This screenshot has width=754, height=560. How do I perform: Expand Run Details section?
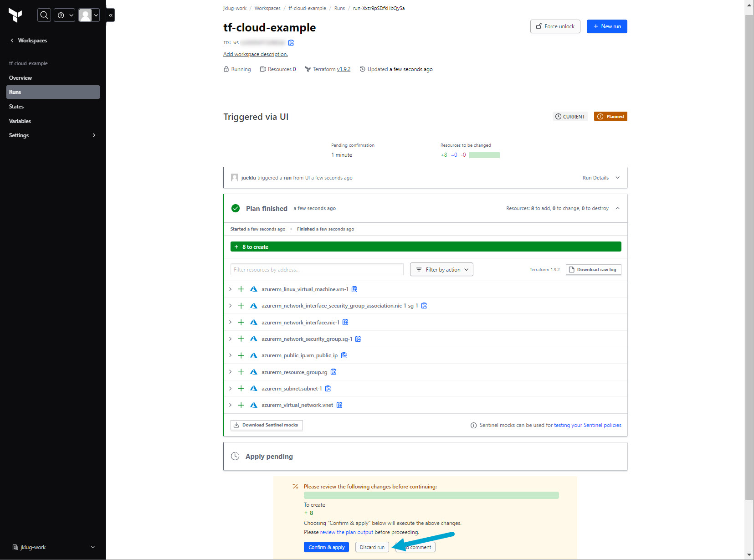click(x=600, y=178)
